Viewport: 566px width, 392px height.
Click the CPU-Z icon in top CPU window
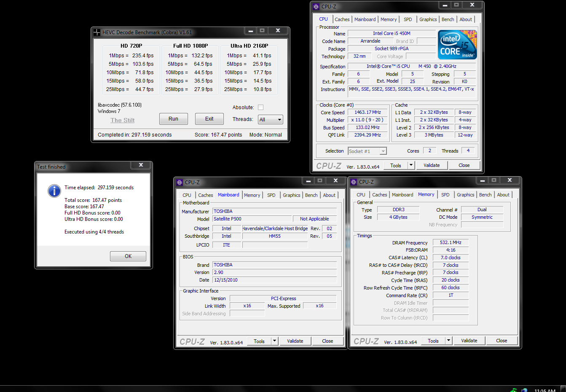[316, 6]
